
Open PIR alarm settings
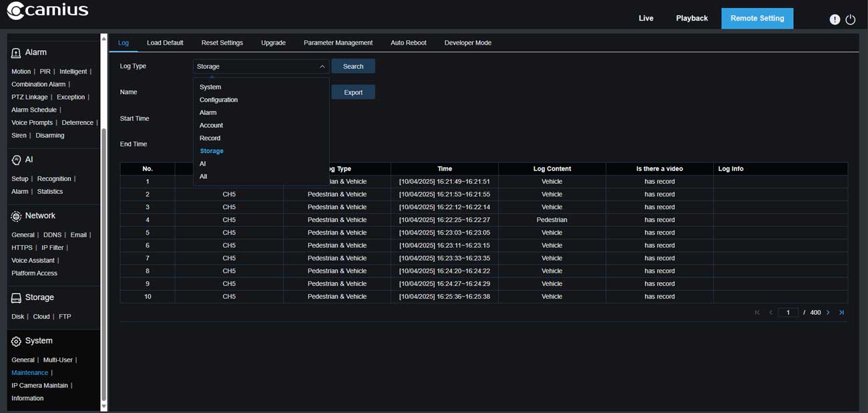pos(45,72)
